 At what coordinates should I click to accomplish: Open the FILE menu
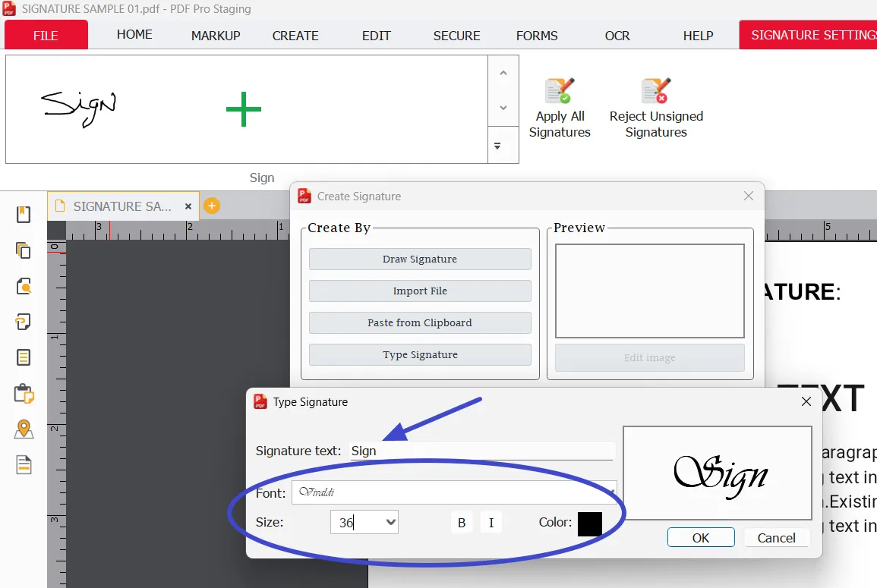coord(46,35)
